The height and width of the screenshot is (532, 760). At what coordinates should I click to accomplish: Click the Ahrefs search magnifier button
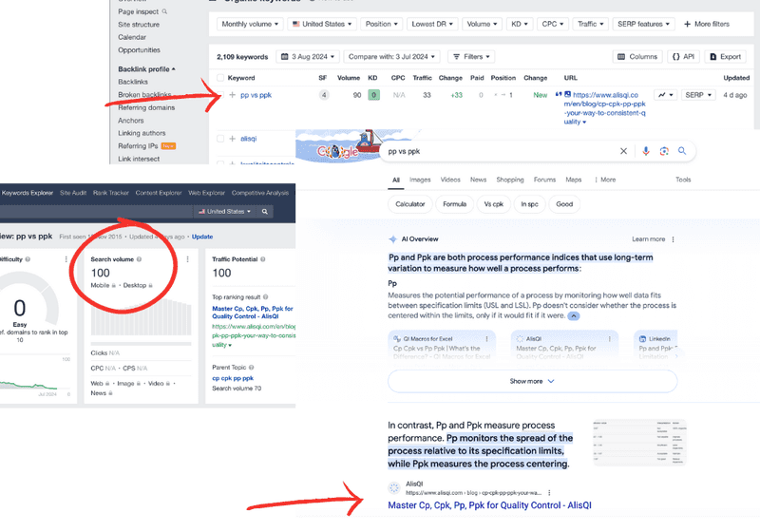(x=265, y=212)
